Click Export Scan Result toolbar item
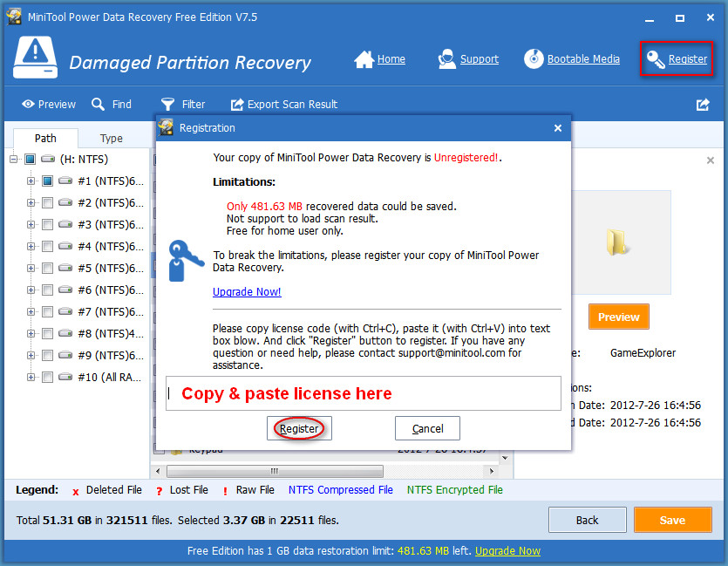The image size is (728, 566). (284, 104)
